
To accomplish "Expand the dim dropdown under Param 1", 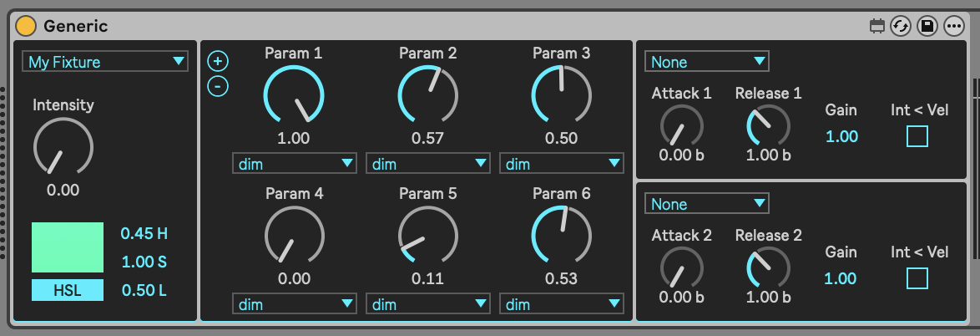I will (x=294, y=163).
